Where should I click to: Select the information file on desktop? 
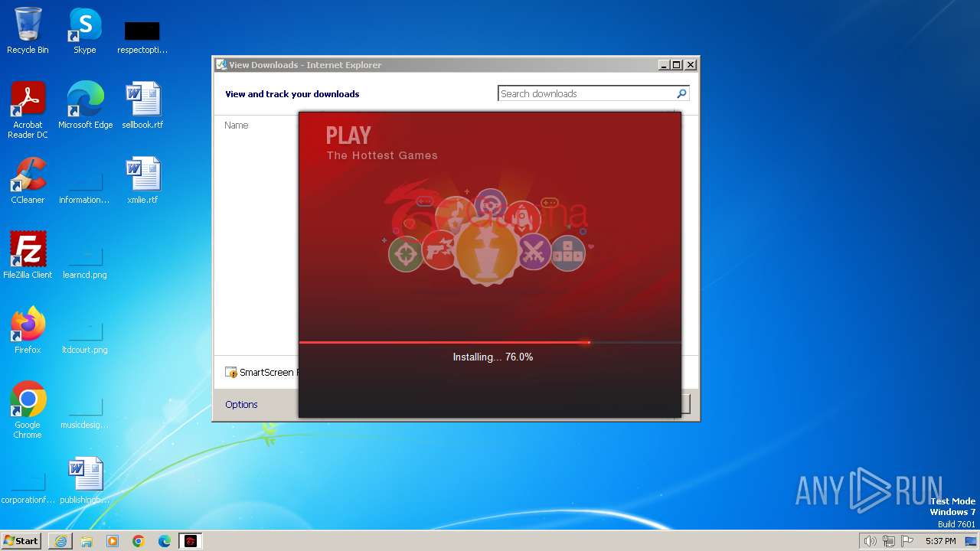point(85,189)
